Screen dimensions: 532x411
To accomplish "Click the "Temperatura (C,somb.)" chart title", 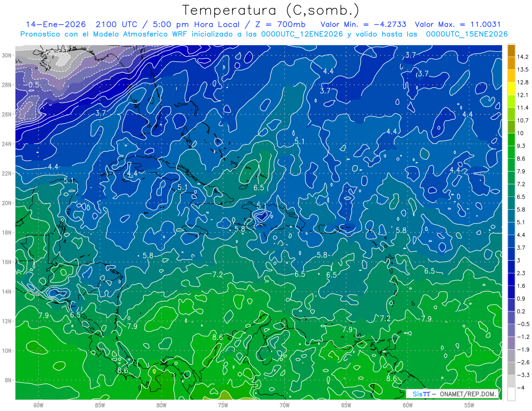I will tap(271, 10).
